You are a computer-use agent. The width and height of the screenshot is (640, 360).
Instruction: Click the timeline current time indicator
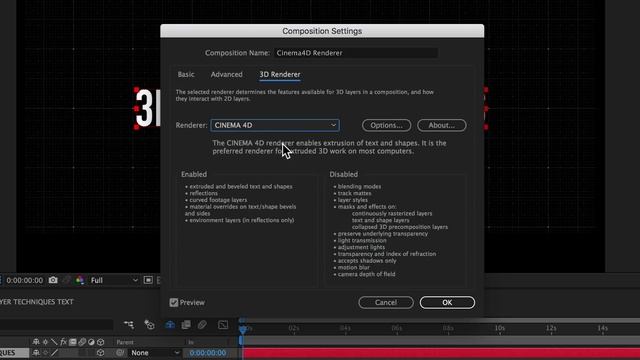click(242, 329)
